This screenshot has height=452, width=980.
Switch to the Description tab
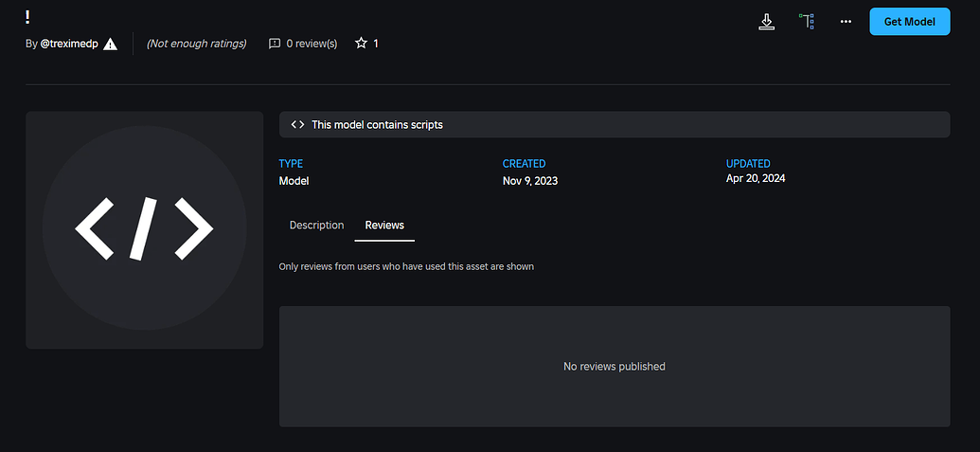316,226
